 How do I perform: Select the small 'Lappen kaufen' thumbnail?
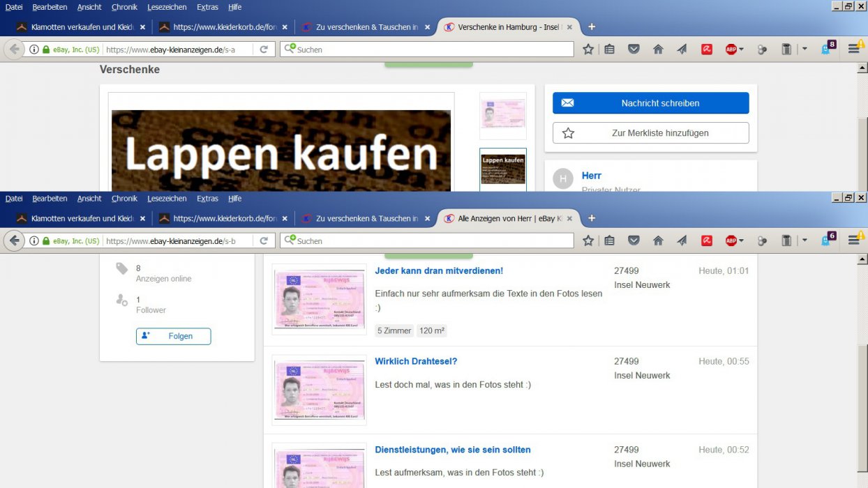click(503, 168)
